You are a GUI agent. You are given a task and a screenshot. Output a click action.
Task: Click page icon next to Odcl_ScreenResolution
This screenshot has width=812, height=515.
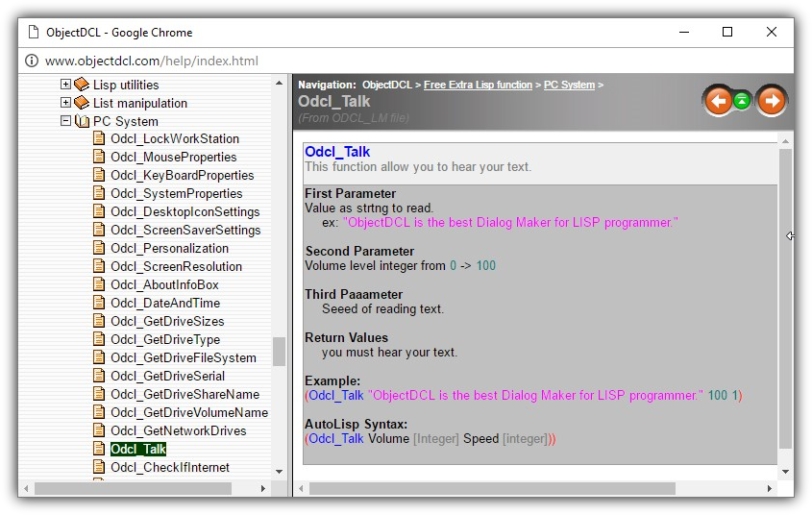click(98, 266)
